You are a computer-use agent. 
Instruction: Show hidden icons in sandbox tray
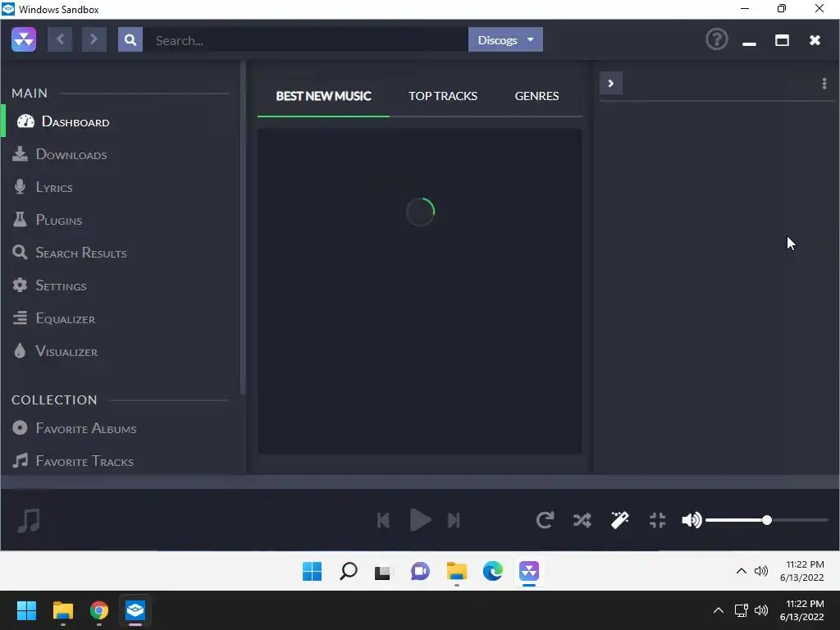tap(741, 571)
